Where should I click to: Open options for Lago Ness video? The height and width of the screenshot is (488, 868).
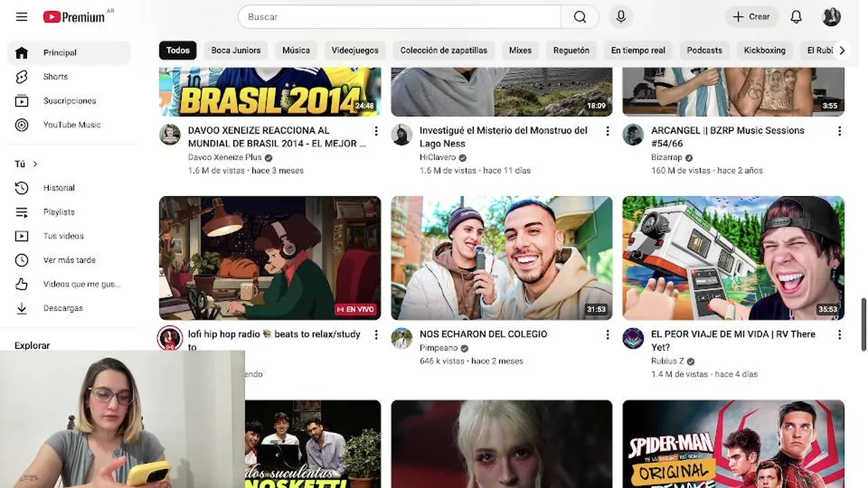pos(608,131)
